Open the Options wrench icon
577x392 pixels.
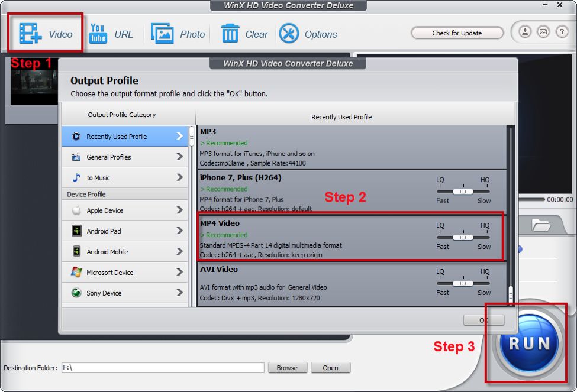pyautogui.click(x=289, y=34)
